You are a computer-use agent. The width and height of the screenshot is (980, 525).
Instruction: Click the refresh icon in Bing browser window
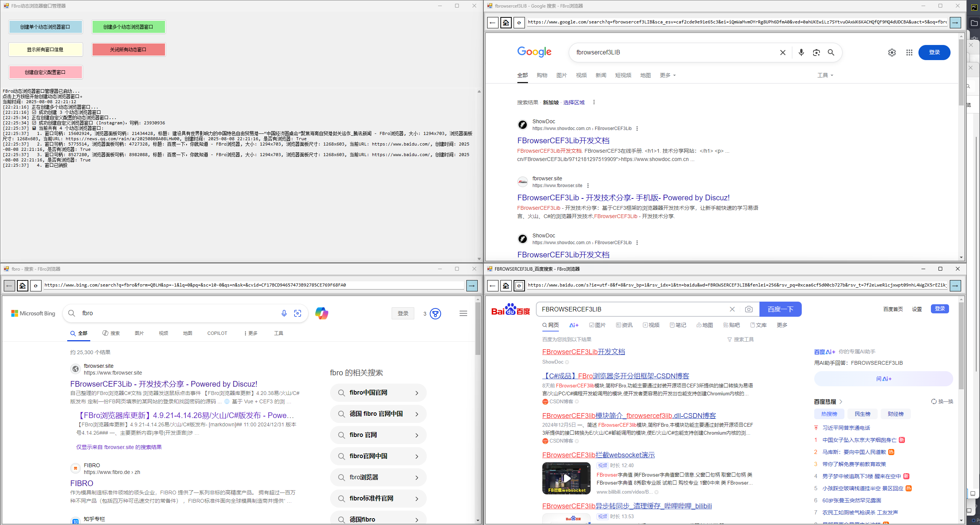(x=36, y=285)
